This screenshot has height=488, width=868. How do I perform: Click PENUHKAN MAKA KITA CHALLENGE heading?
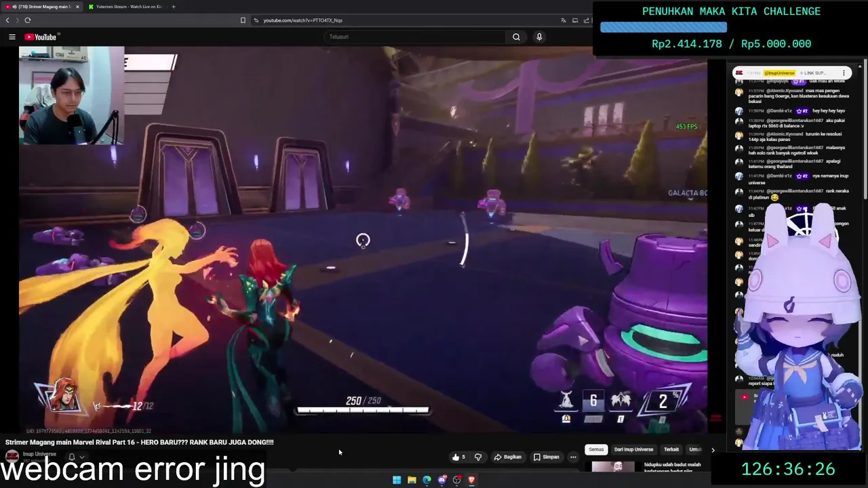click(x=731, y=12)
